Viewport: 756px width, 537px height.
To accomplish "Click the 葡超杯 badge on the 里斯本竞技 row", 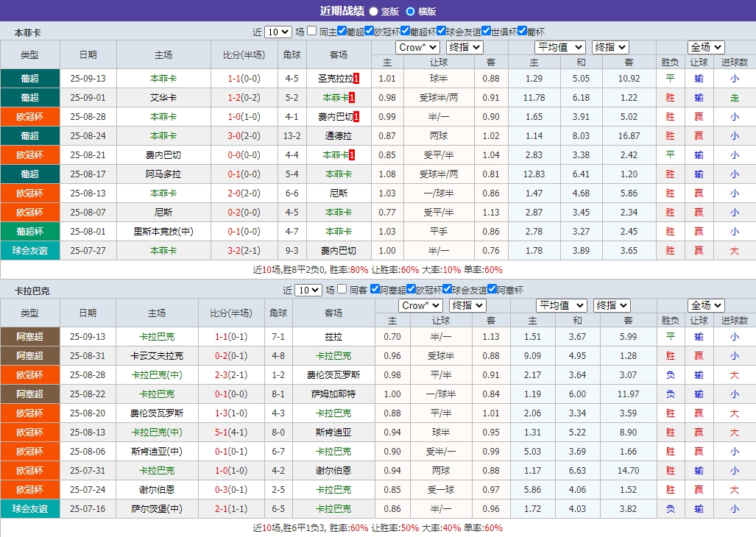I will tap(29, 231).
